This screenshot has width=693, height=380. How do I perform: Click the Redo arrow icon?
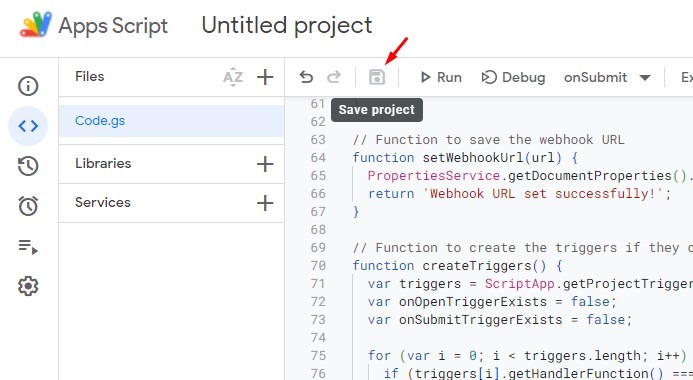coord(334,77)
